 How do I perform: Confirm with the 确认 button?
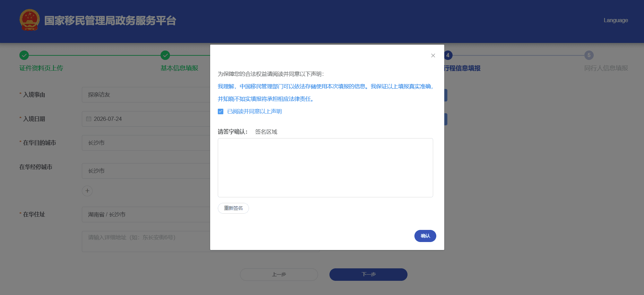point(425,236)
